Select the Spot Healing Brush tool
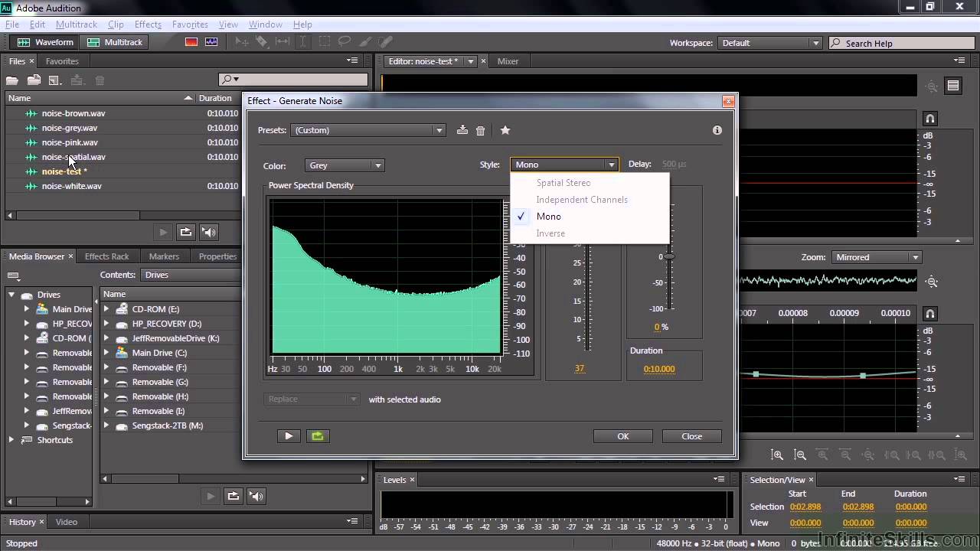 tap(386, 42)
